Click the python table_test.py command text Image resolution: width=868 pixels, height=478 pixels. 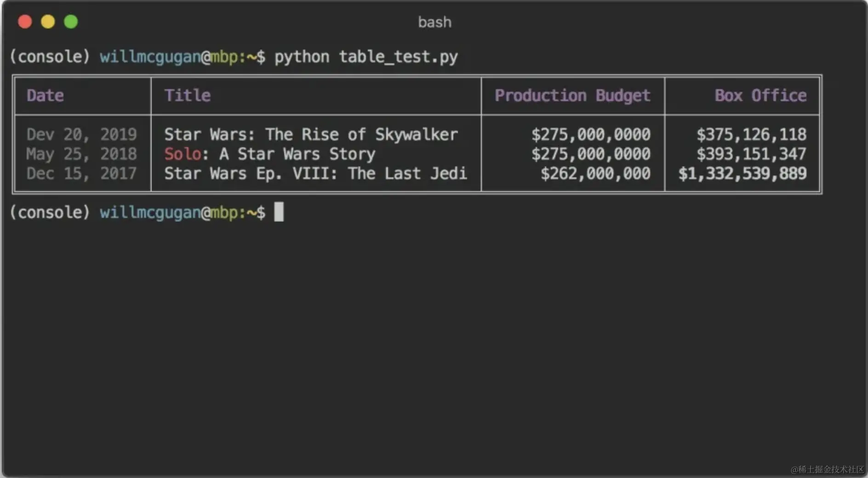(366, 57)
